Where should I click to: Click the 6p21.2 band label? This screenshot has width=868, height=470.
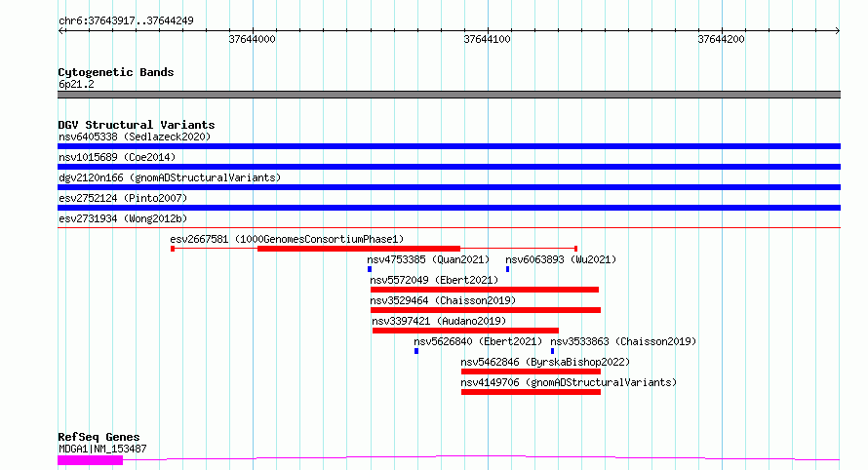click(76, 84)
